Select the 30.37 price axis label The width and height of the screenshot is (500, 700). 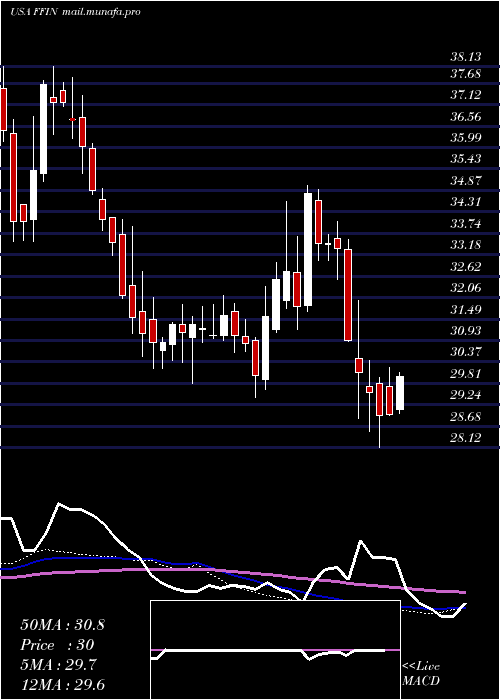[466, 352]
